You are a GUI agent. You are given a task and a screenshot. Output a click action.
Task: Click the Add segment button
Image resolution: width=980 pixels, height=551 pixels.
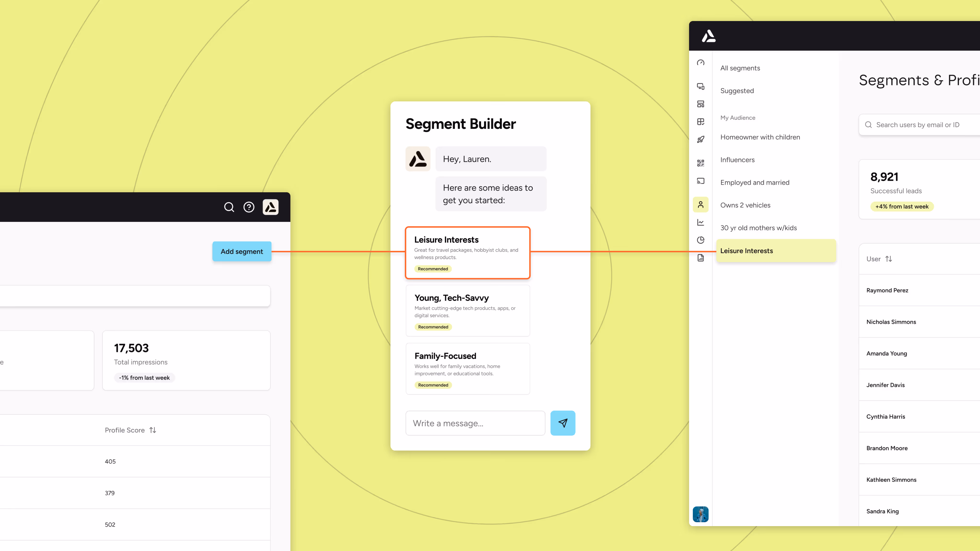click(x=242, y=251)
